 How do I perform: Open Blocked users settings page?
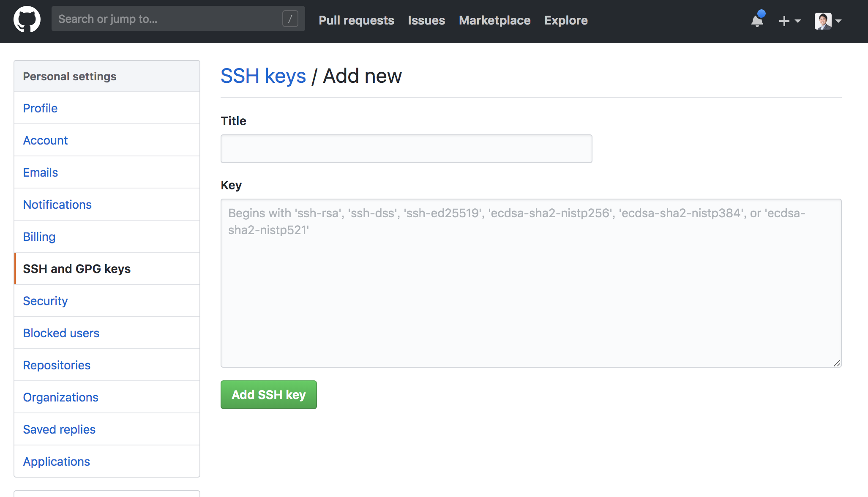pos(61,333)
